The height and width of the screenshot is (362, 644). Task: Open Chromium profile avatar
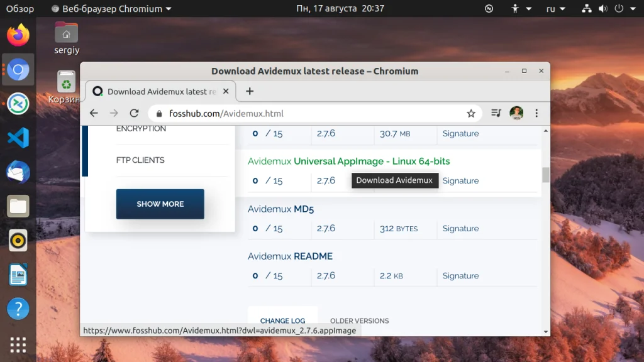516,113
